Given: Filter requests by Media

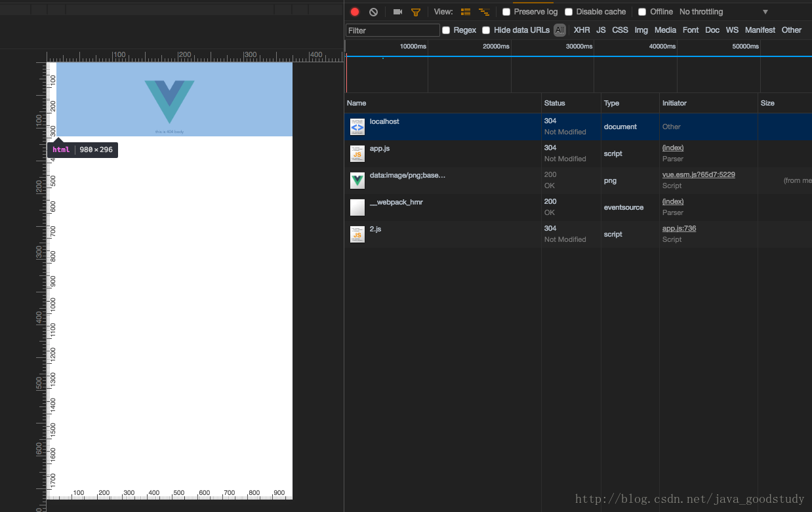Looking at the screenshot, I should click(665, 30).
